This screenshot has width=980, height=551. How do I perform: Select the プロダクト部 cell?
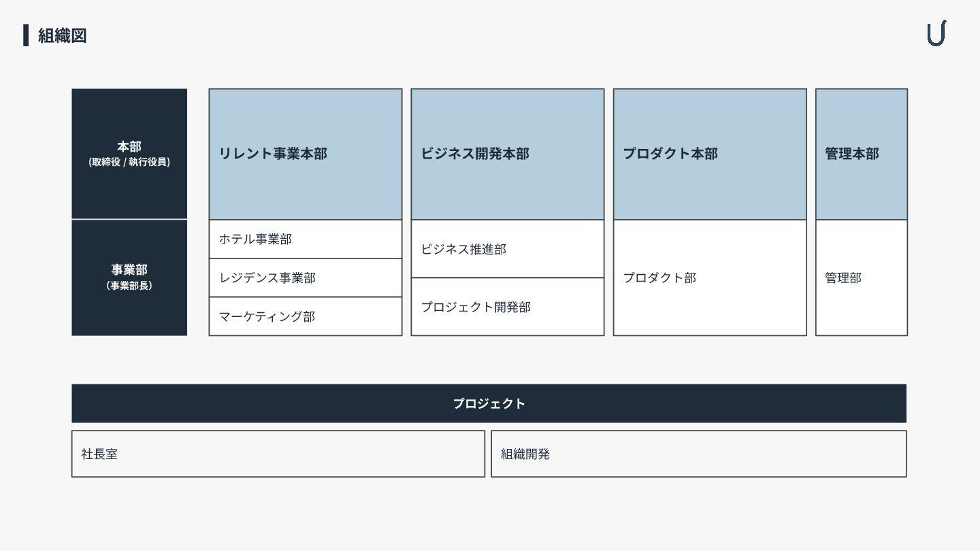(709, 278)
